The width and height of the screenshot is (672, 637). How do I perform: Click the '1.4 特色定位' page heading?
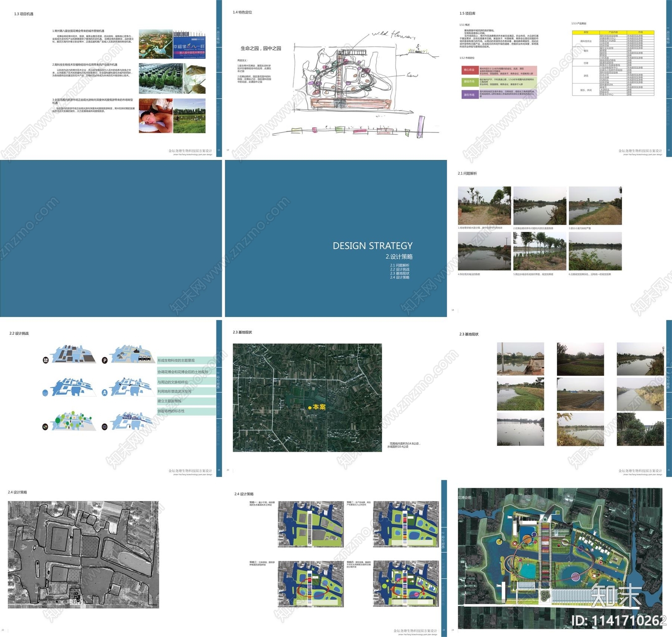[242, 12]
